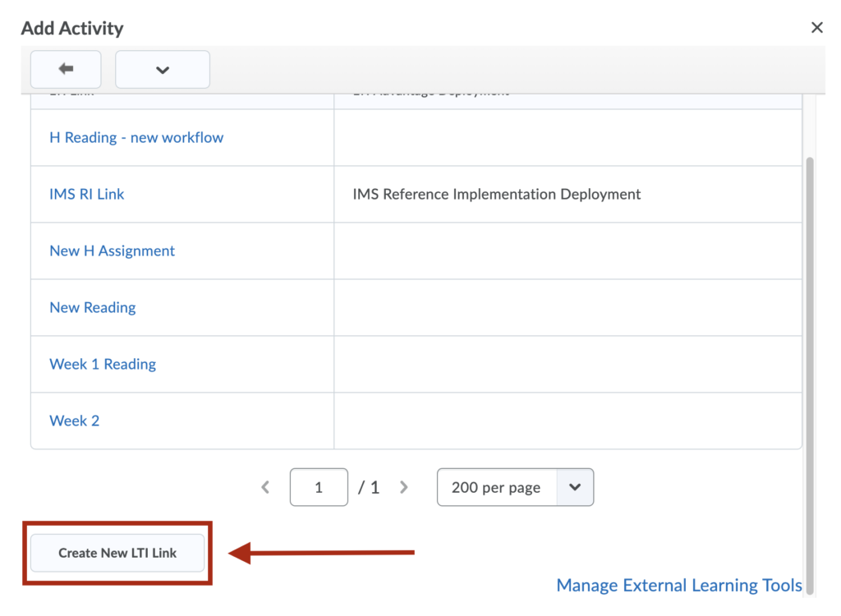Click the Create New LTI Link button
This screenshot has width=841, height=616.
(x=117, y=553)
